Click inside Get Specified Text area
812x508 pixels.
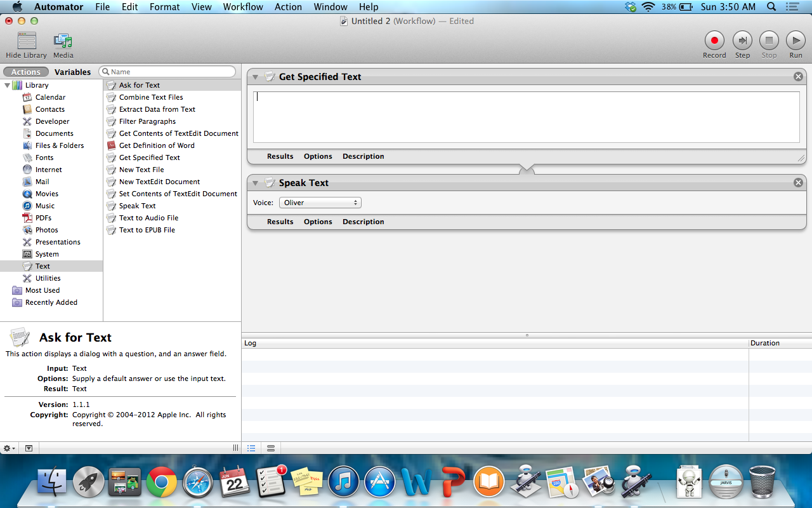tap(527, 117)
